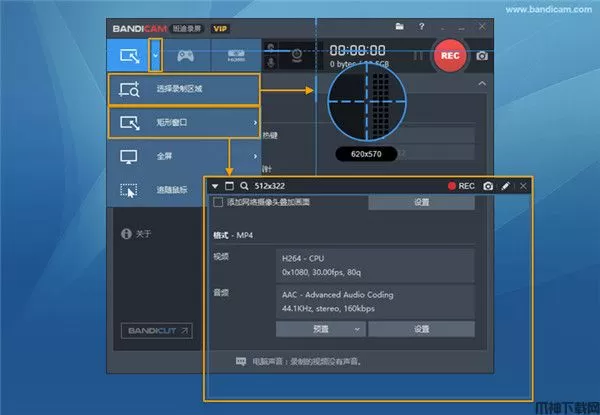600x415 pixels.
Task: Click the speech bubble message icon at bottom
Action: [241, 361]
